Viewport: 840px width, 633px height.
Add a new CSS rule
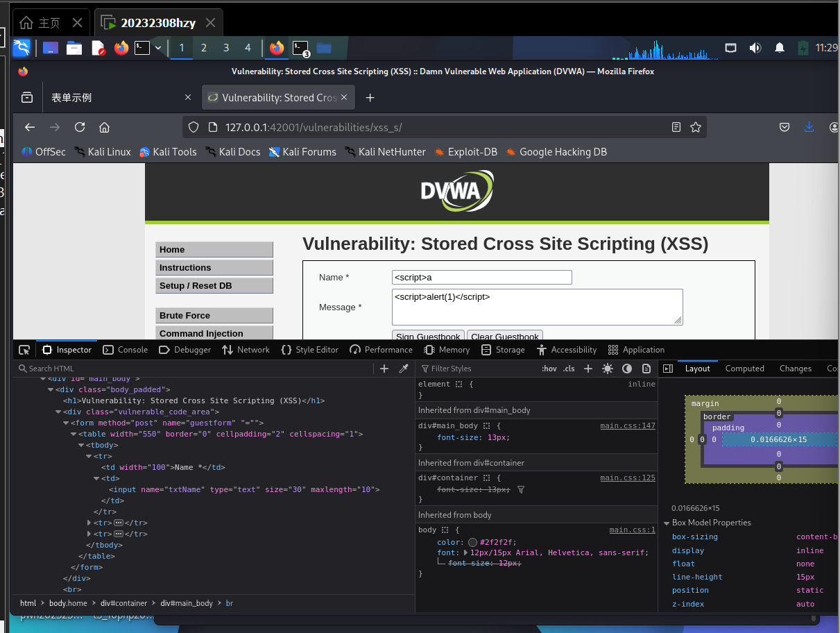[x=588, y=369]
